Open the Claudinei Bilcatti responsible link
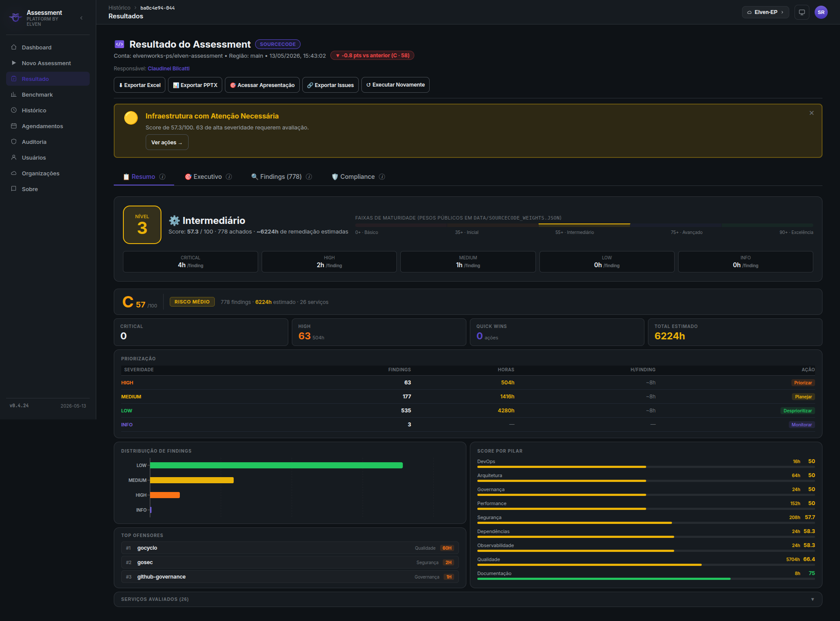 tap(168, 69)
